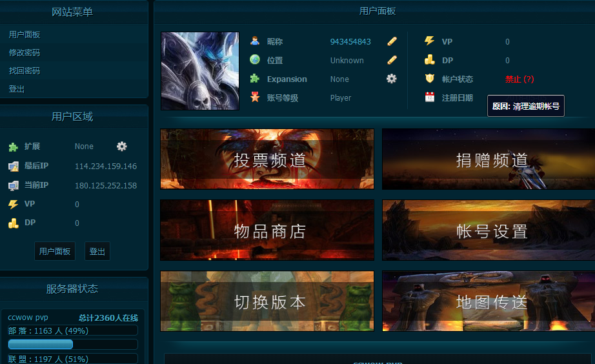Click the user avatar image
Screen dimensions: 595x364
[200, 71]
